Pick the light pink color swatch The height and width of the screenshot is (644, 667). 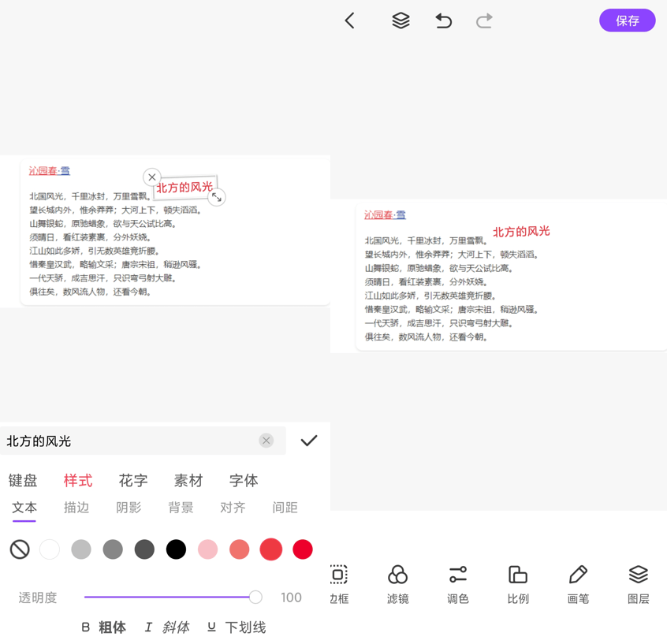point(207,549)
